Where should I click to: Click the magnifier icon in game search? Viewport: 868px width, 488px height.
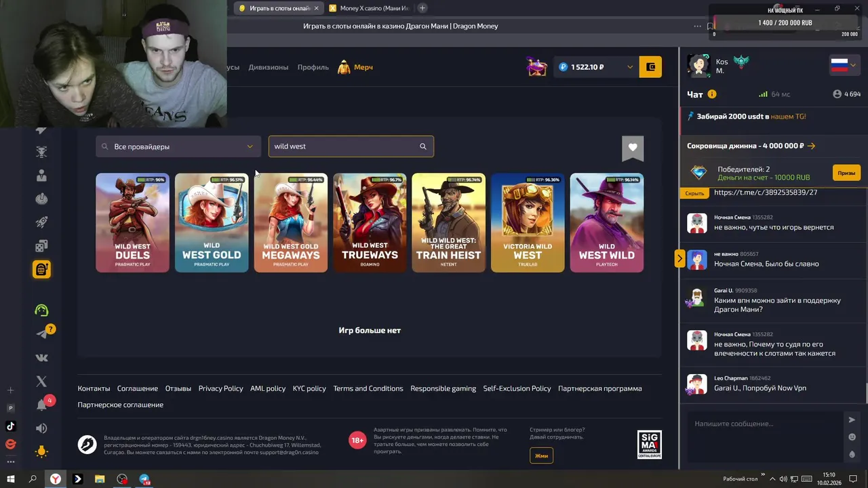point(423,146)
